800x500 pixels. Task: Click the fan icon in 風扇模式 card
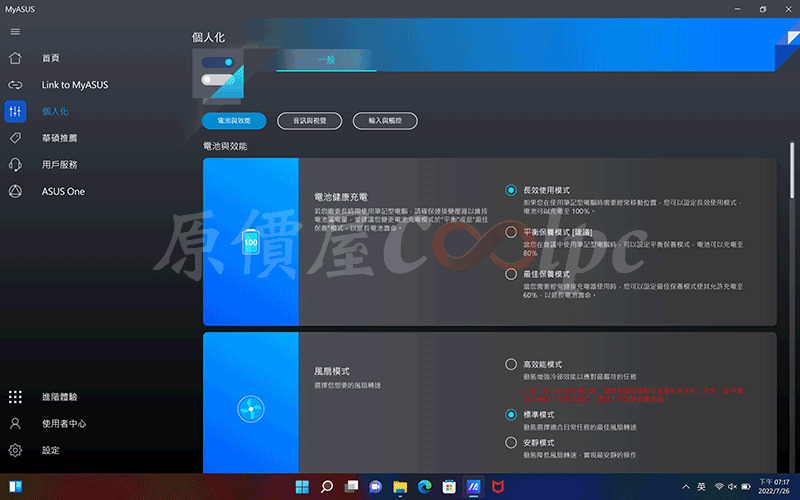251,409
